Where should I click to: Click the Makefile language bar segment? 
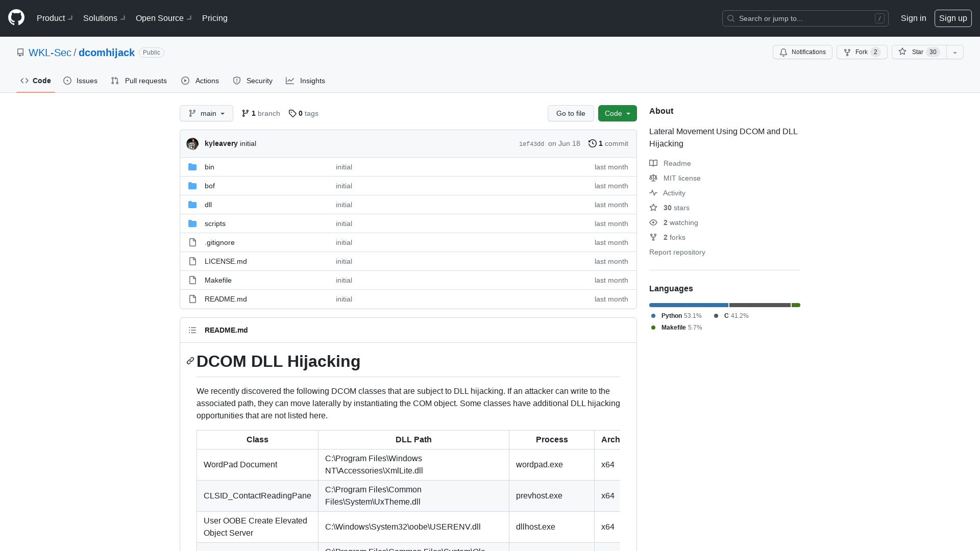click(796, 305)
